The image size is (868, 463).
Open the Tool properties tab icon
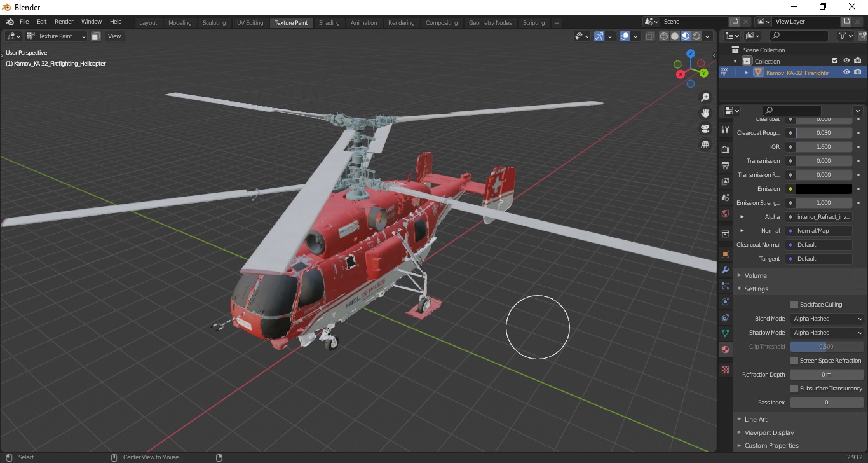pyautogui.click(x=725, y=129)
